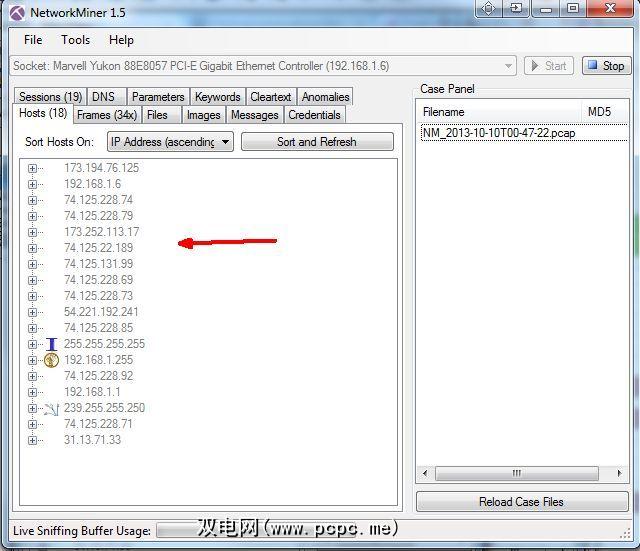Click the multicast icon beside 239.255.255.250
Screen dimensions: 640x551
tap(52, 409)
